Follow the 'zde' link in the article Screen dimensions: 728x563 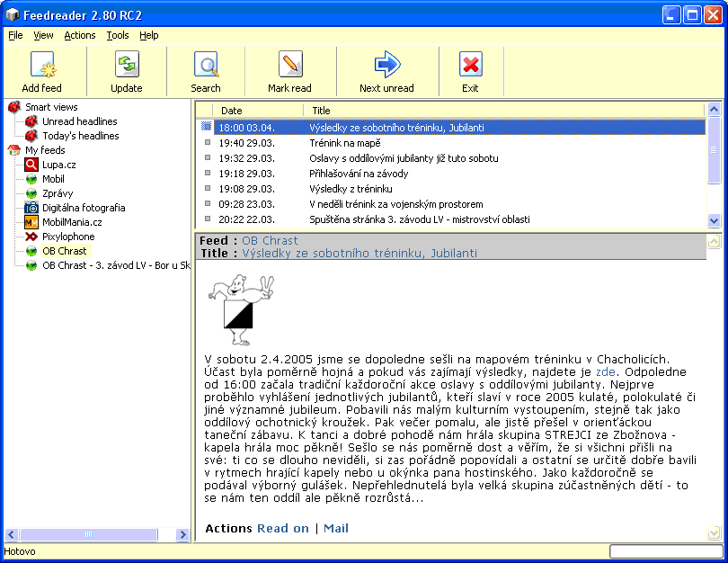pos(606,372)
